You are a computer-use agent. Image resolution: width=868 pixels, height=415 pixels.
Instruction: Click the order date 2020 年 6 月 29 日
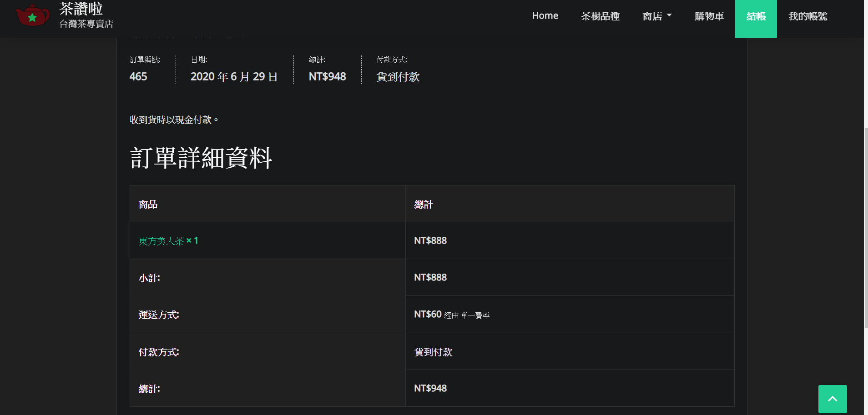234,77
